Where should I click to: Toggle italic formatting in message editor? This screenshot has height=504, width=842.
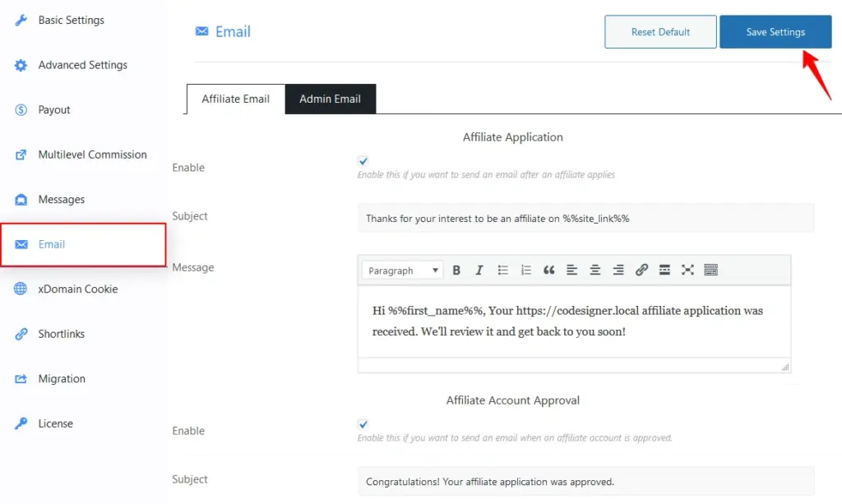[x=479, y=270]
